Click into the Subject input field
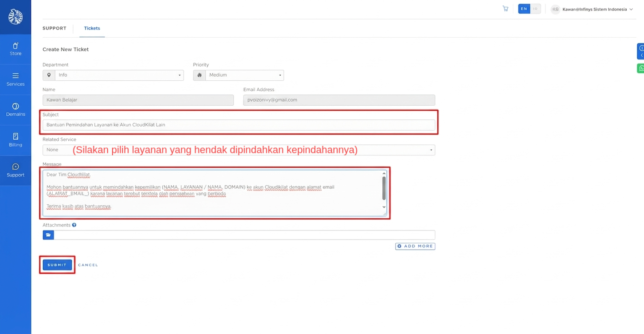 point(239,125)
